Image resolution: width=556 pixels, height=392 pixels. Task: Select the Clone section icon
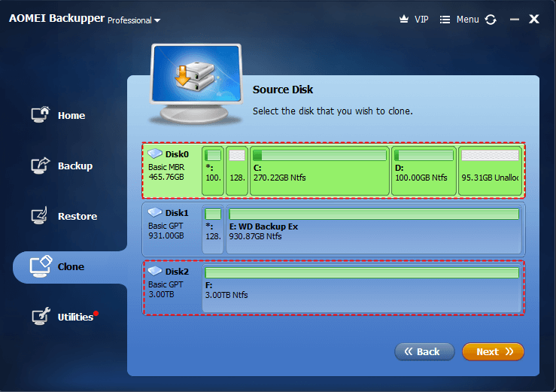point(41,266)
